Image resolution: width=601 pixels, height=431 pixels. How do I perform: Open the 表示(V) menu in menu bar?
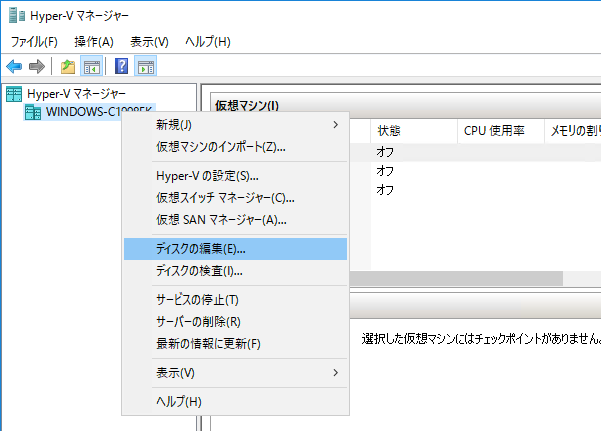(x=149, y=41)
